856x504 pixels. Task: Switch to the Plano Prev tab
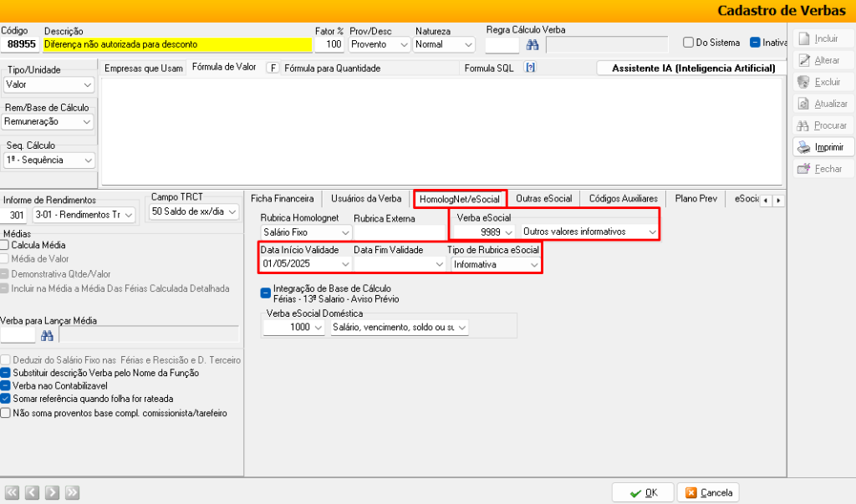tap(696, 199)
